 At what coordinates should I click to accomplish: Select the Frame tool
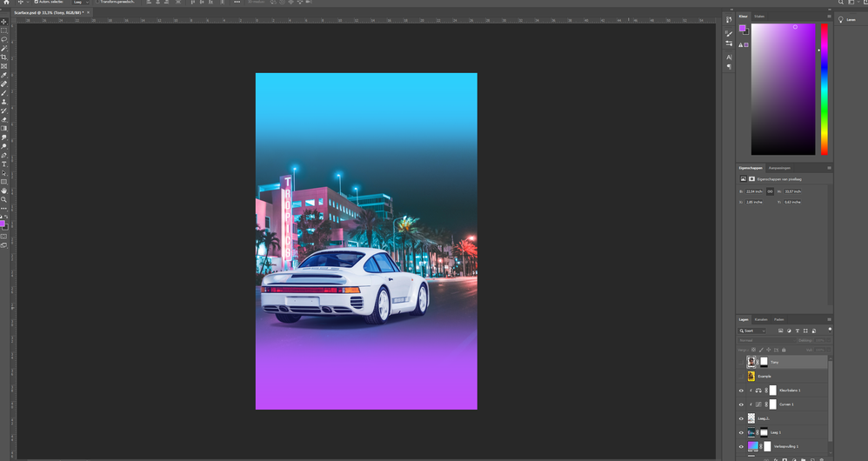coord(3,66)
